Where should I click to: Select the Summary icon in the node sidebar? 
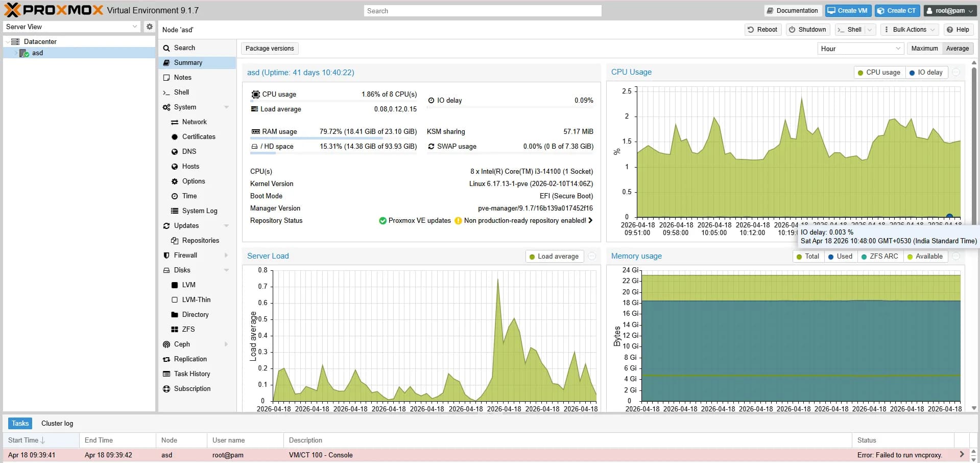tap(166, 62)
